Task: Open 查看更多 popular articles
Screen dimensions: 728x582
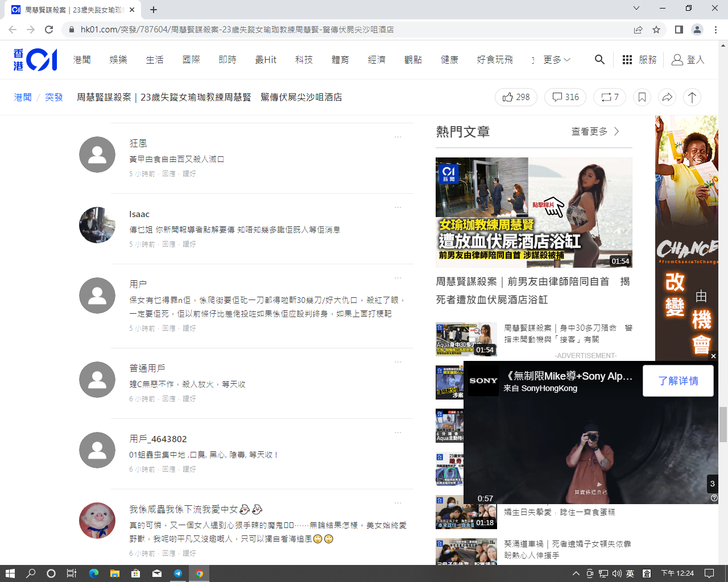Action: point(595,131)
